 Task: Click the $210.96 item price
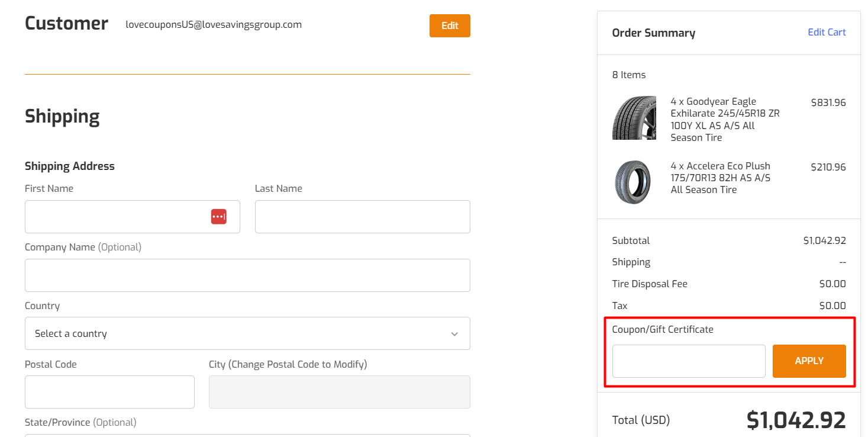(828, 167)
